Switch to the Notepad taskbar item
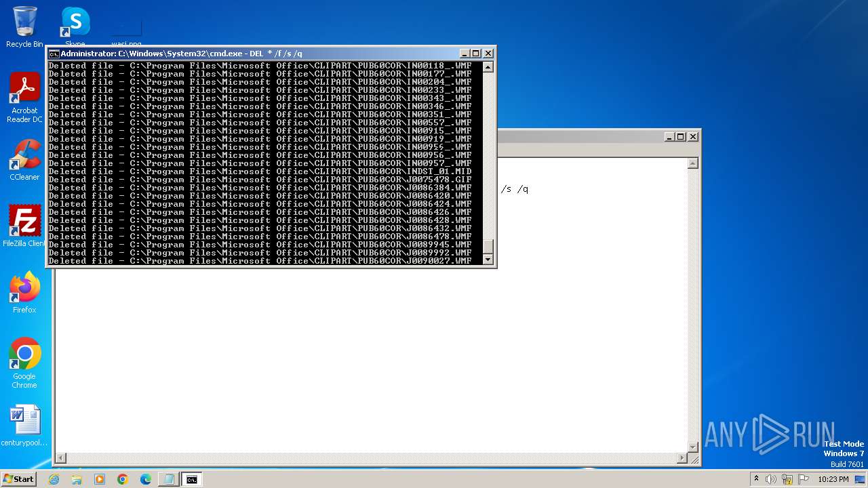Viewport: 868px width, 488px height. [169, 479]
